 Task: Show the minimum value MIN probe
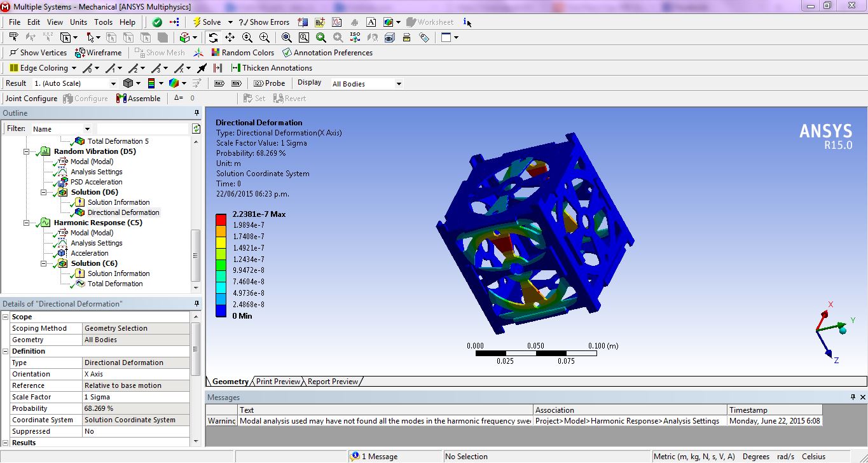237,83
